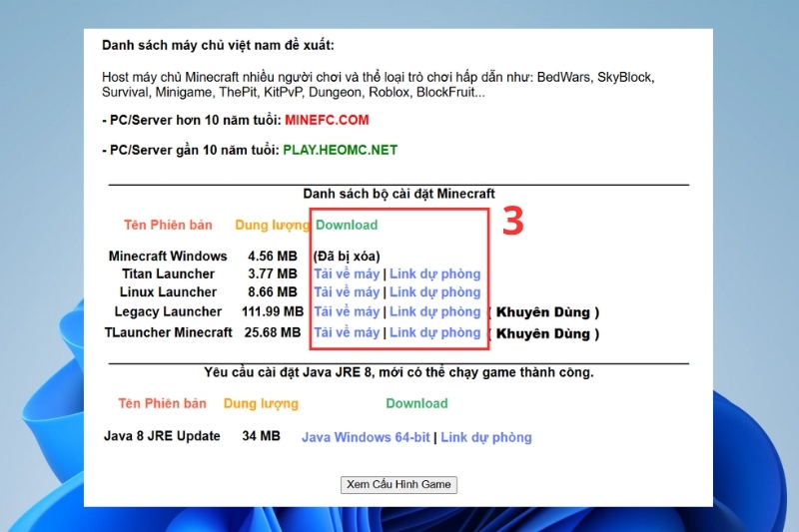799x532 pixels.
Task: Select the 'Minecraft Windows' version name
Action: [168, 257]
